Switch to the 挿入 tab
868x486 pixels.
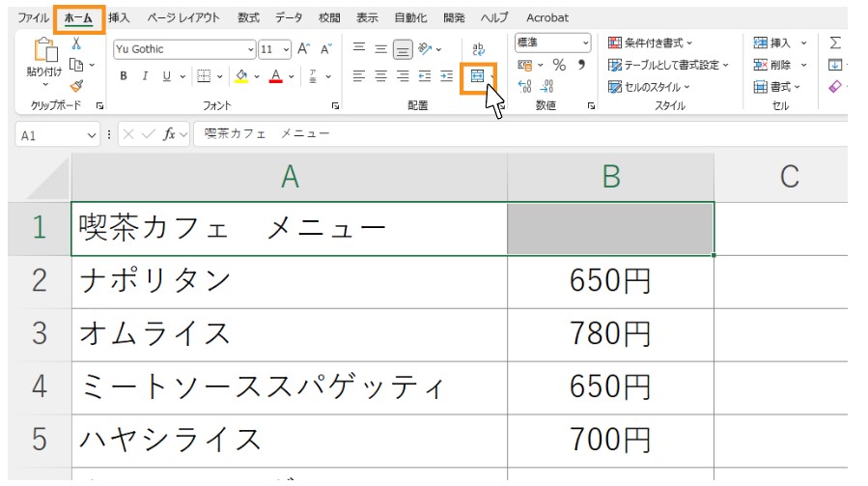click(119, 17)
